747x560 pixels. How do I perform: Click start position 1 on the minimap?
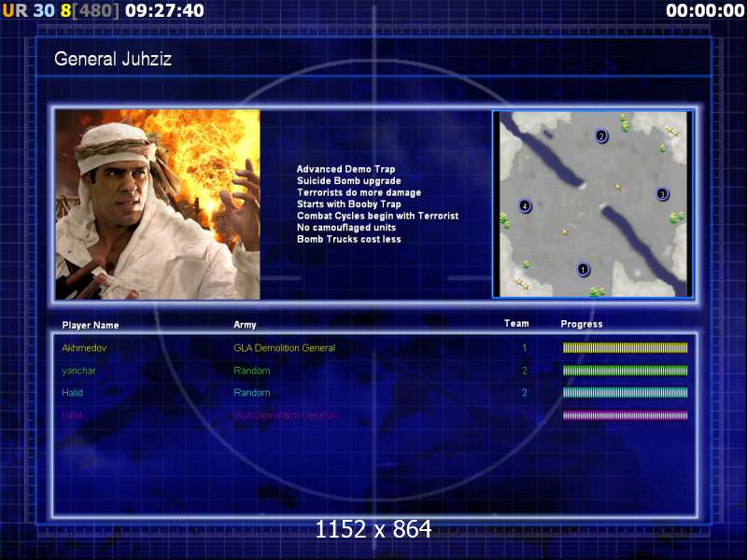point(583,270)
